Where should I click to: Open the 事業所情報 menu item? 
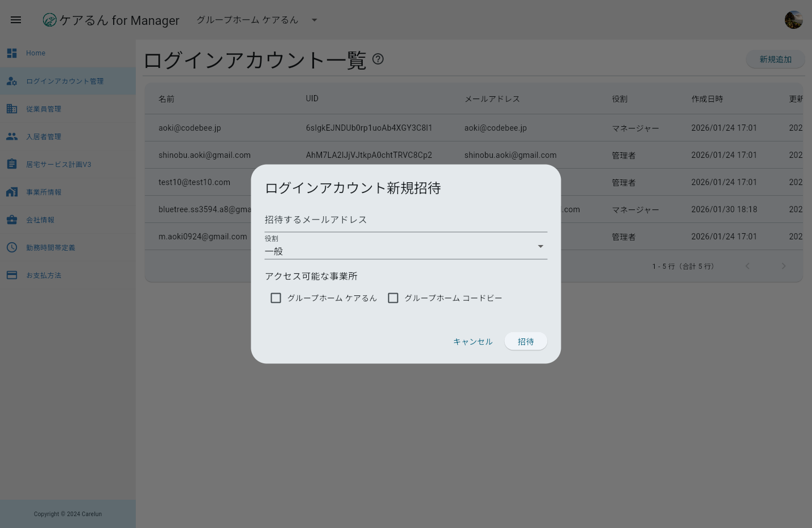point(44,192)
